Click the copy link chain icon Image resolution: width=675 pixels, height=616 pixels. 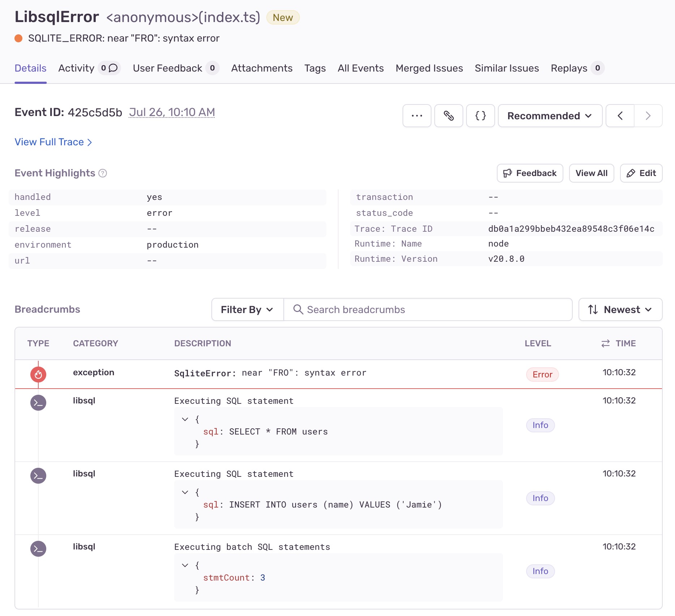point(448,116)
